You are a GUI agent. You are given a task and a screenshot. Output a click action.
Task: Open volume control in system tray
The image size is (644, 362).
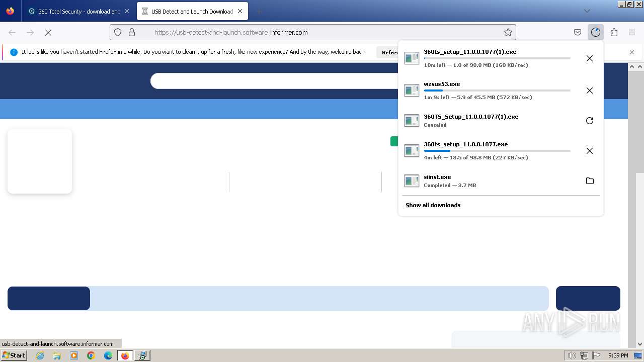(x=572, y=355)
